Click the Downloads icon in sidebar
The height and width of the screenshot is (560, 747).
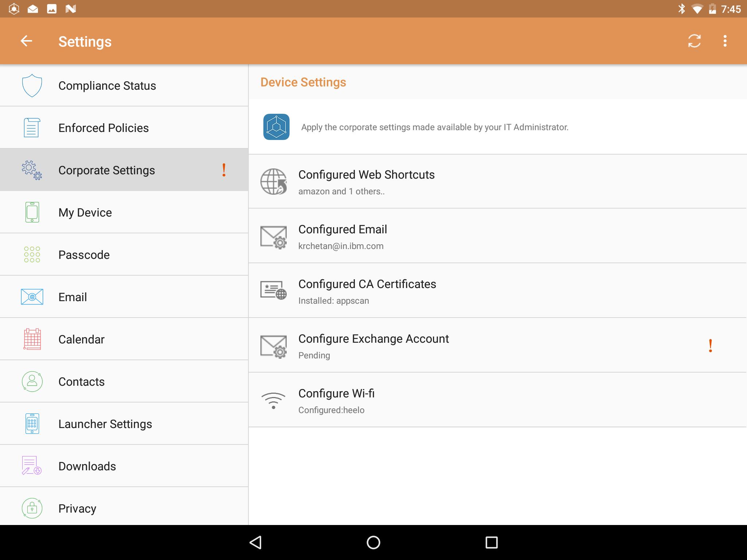31,466
